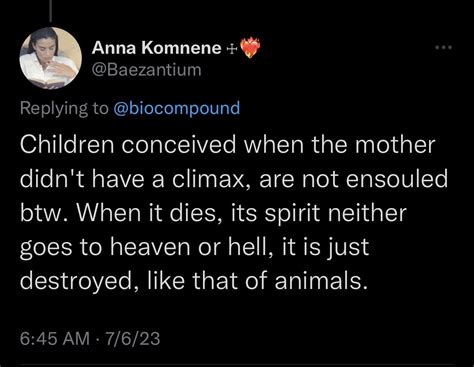Viewport: 474px width, 367px height.
Task: Click the word 'ensouled' in the tweet
Action: [x=397, y=179]
